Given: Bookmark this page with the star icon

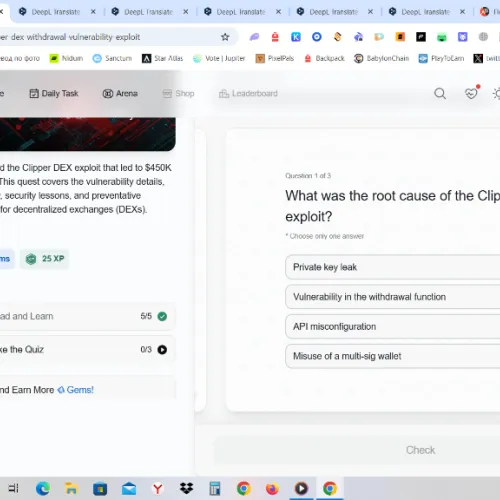Looking at the screenshot, I should point(225,37).
